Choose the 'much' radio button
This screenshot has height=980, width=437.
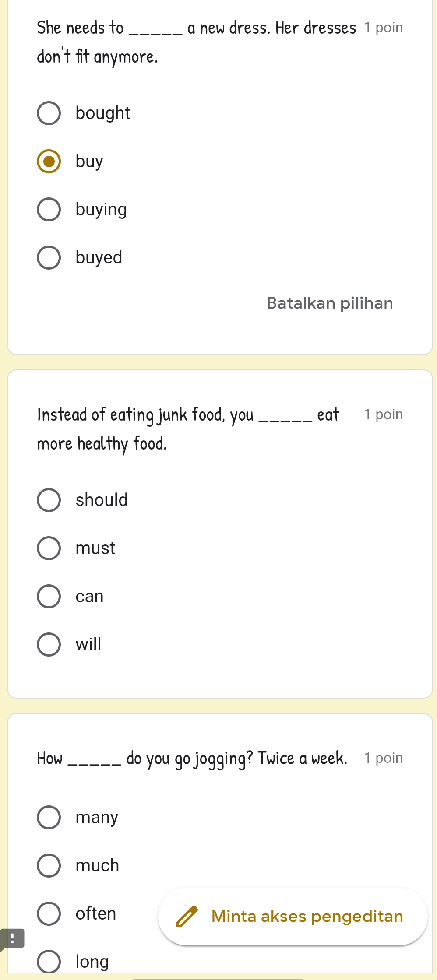pyautogui.click(x=49, y=865)
